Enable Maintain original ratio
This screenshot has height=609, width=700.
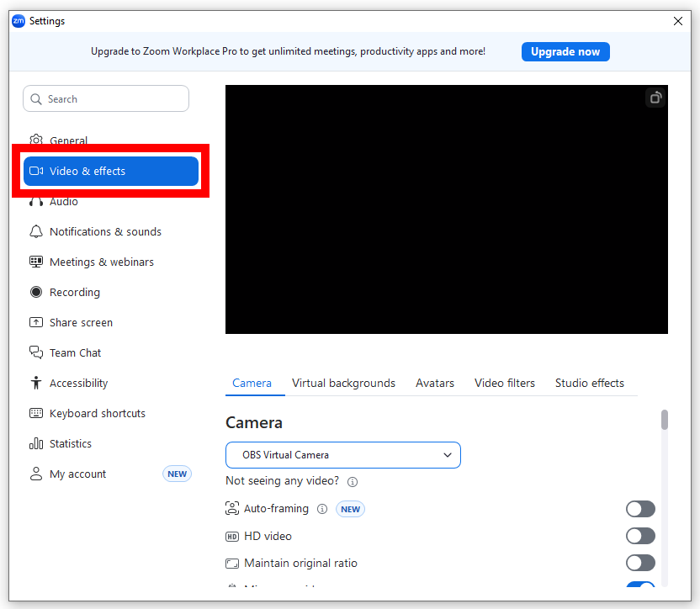click(640, 563)
